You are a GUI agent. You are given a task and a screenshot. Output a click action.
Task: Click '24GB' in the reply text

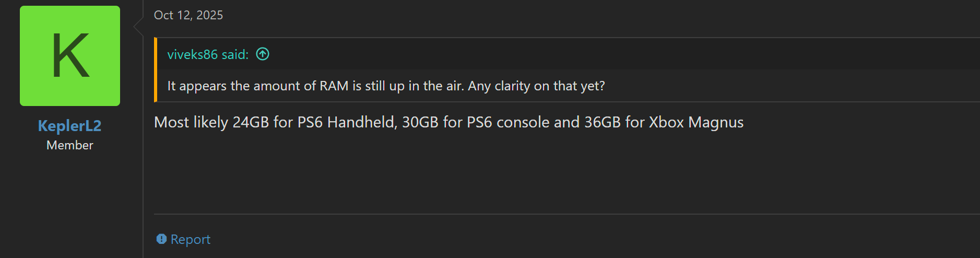[251, 122]
